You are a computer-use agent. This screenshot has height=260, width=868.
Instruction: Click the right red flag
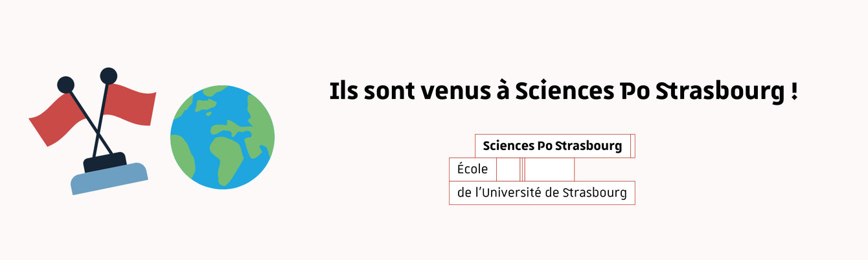[130, 103]
